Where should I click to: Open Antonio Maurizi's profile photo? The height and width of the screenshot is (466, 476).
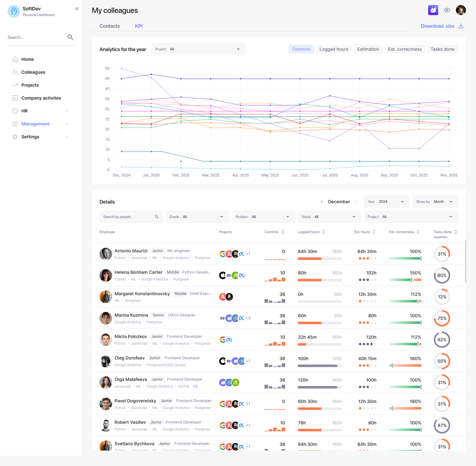click(x=106, y=254)
